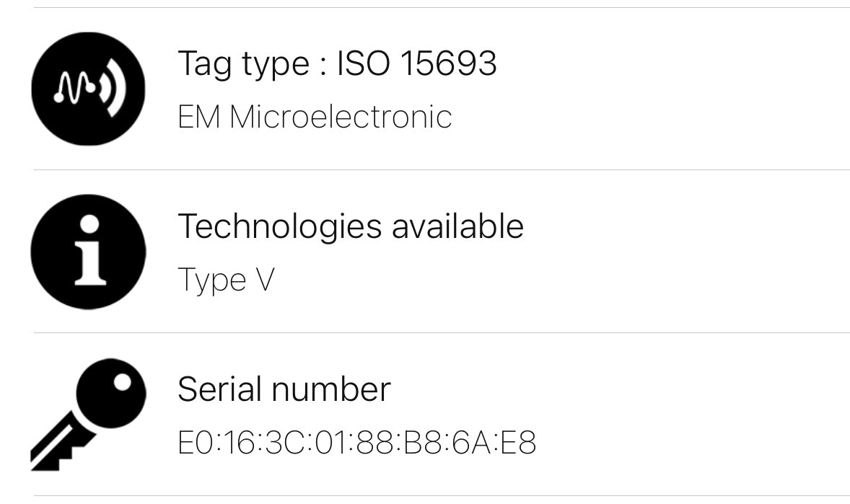Select the "EM Microelectronic" manufacturer text
This screenshot has height=504, width=850.
(x=315, y=117)
